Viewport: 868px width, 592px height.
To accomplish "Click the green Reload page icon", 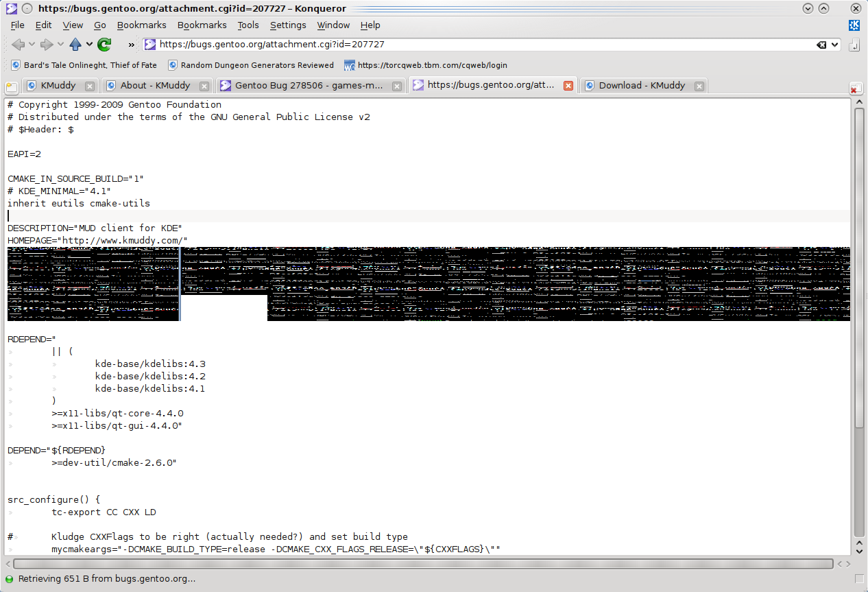I will coord(104,45).
